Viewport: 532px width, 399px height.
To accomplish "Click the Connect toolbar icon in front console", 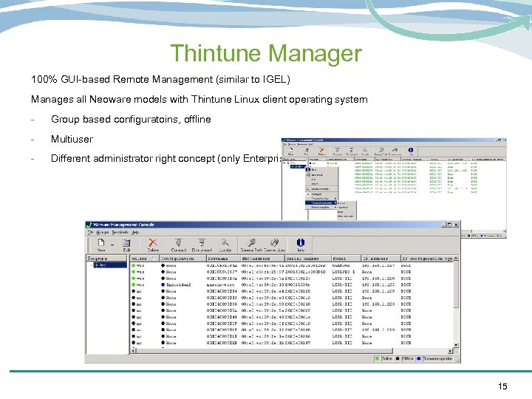I will (x=179, y=242).
